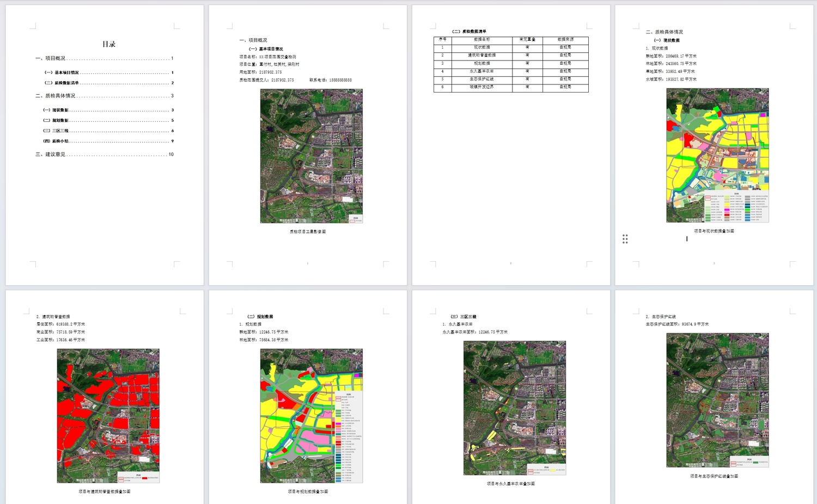817x504 pixels.
Task: Click the 联系电话: 18888888888 text
Action: pos(331,80)
